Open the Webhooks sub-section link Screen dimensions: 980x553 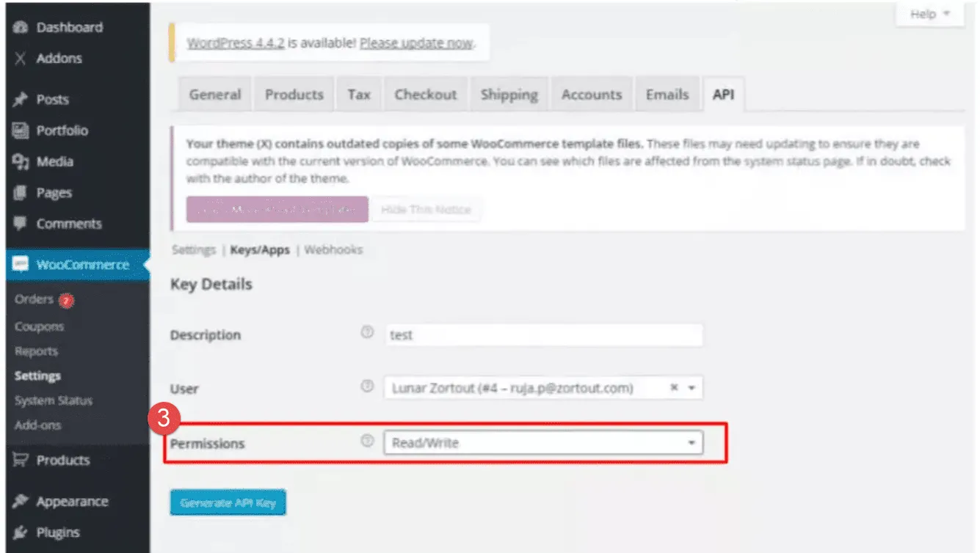[333, 250]
